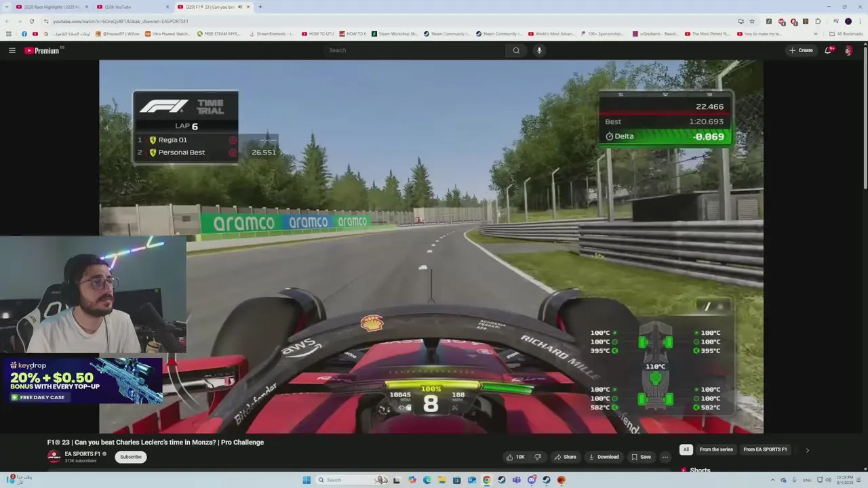Click the Share button

pos(566,457)
